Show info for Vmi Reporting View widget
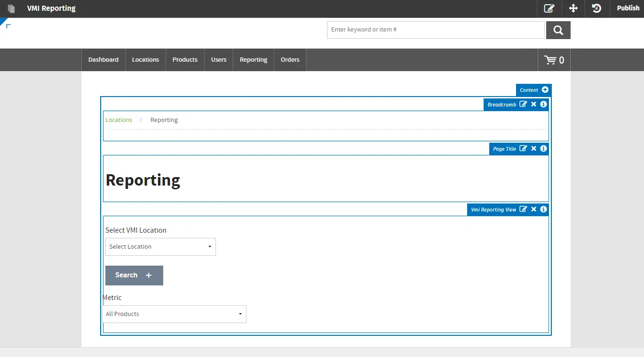 click(x=543, y=209)
